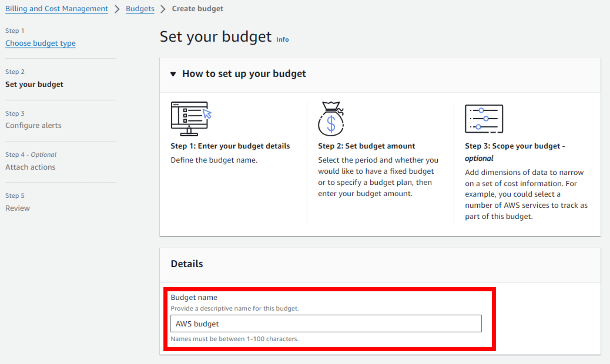This screenshot has width=610, height=364.
Task: Select Review step in sidebar
Action: click(x=18, y=208)
